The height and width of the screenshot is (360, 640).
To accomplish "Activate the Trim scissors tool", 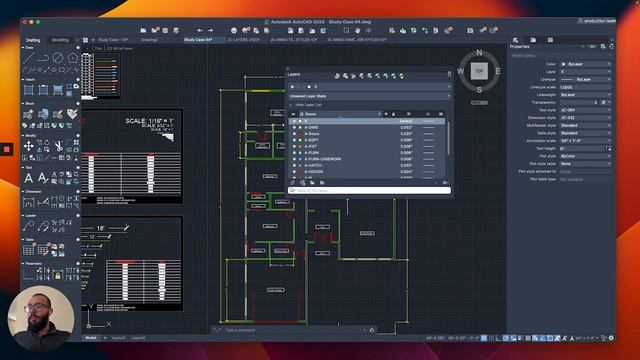I will [x=58, y=146].
